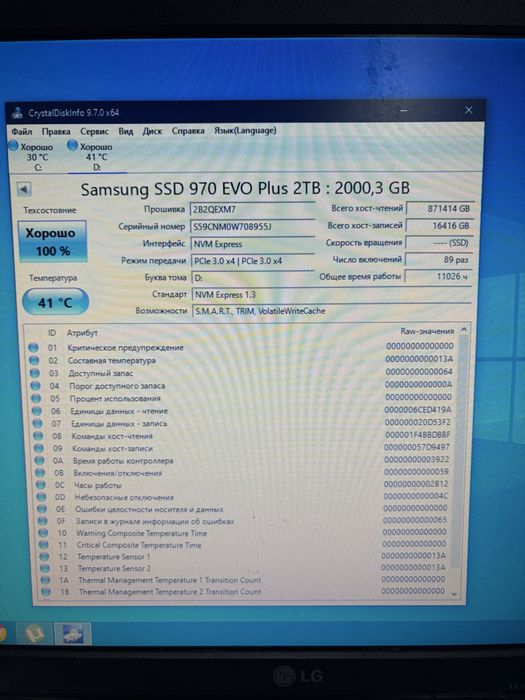Image resolution: width=525 pixels, height=700 pixels.
Task: Click status circle for Часы работы row
Action: (x=41, y=485)
